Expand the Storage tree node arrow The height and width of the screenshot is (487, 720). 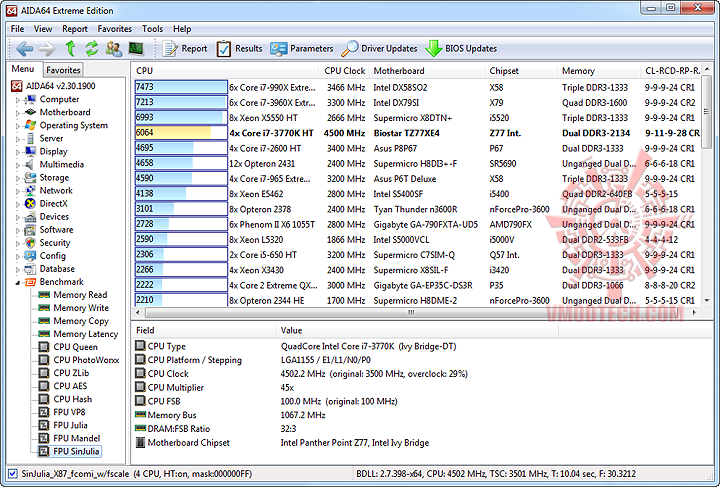tap(18, 178)
